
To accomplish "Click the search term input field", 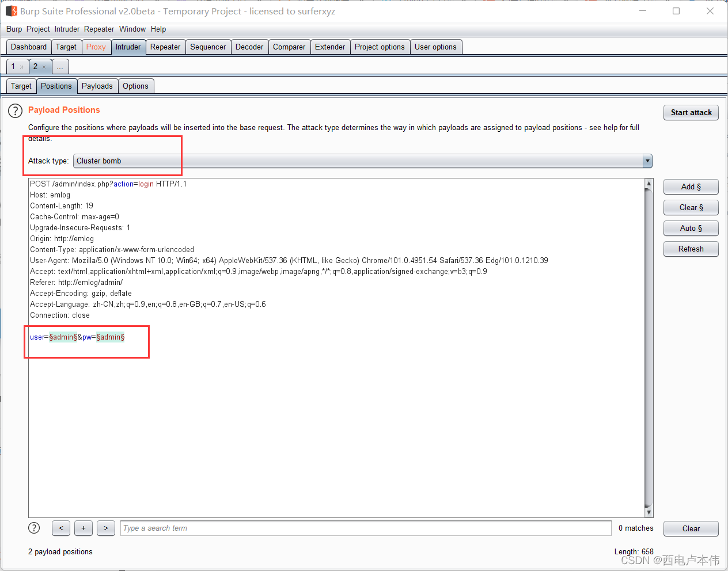I will click(x=366, y=528).
